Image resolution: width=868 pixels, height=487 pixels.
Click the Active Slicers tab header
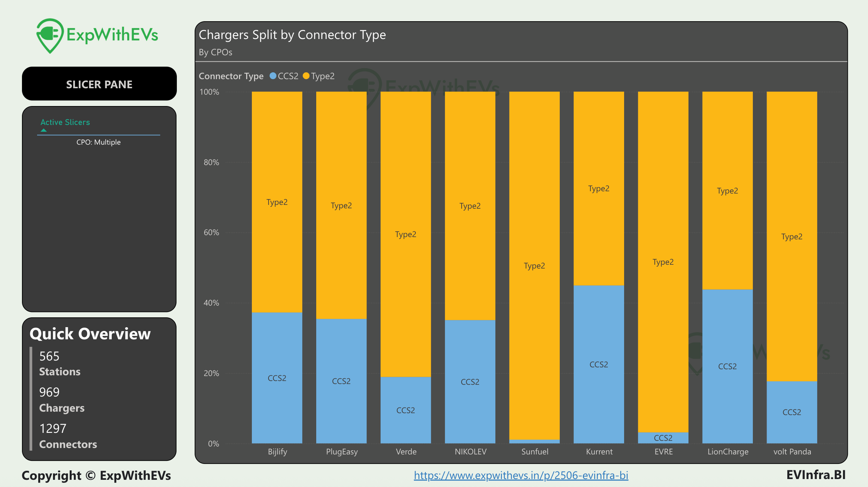tap(65, 122)
